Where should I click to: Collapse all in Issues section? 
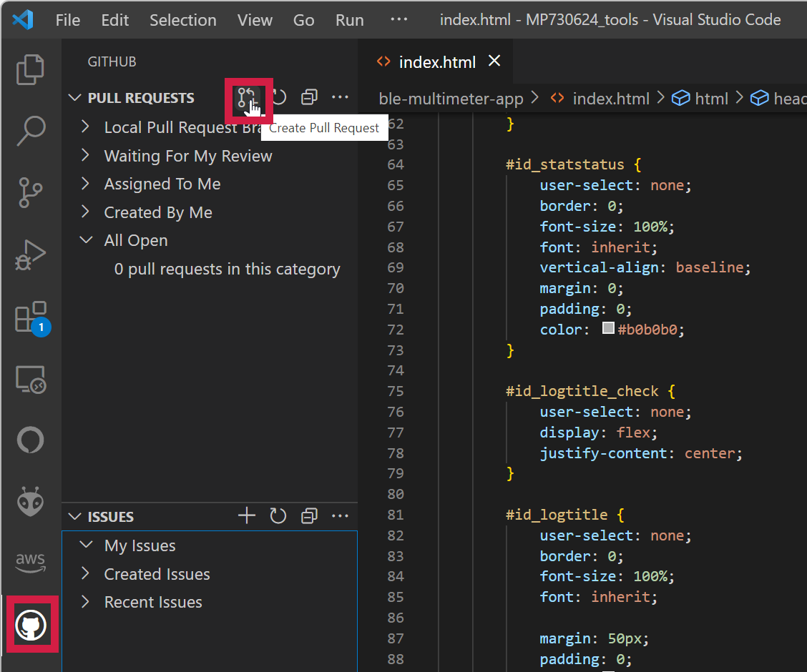(309, 515)
